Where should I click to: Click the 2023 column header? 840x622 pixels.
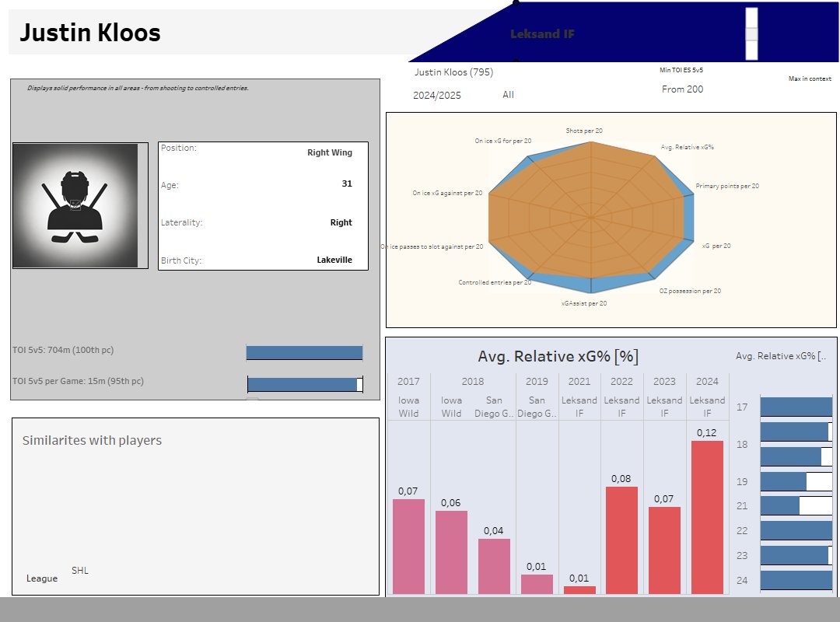click(664, 382)
